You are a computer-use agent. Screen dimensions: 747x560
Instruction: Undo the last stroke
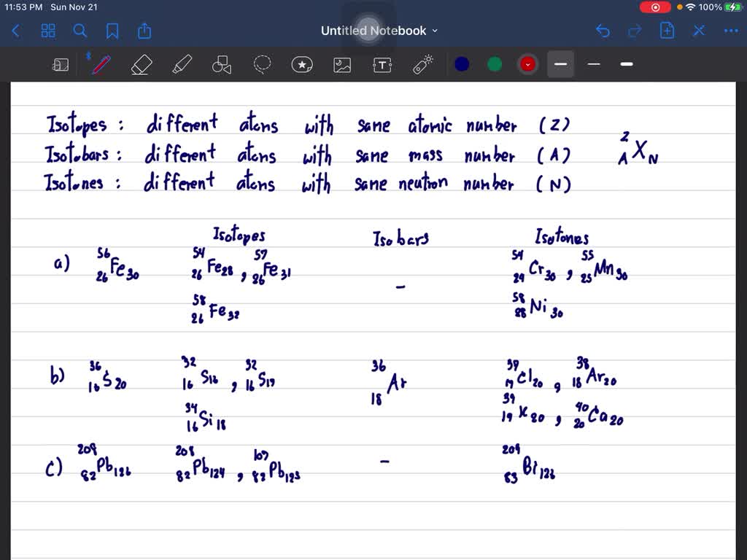[602, 31]
